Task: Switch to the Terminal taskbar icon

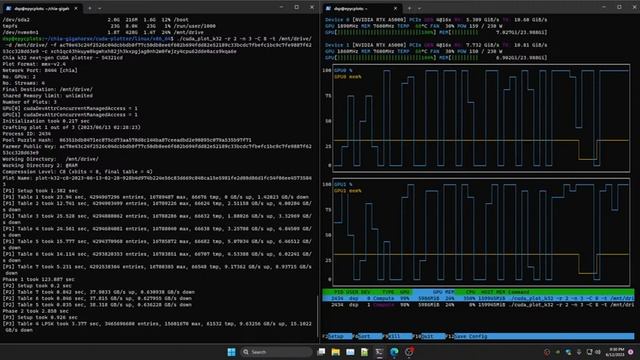Action: [x=379, y=352]
